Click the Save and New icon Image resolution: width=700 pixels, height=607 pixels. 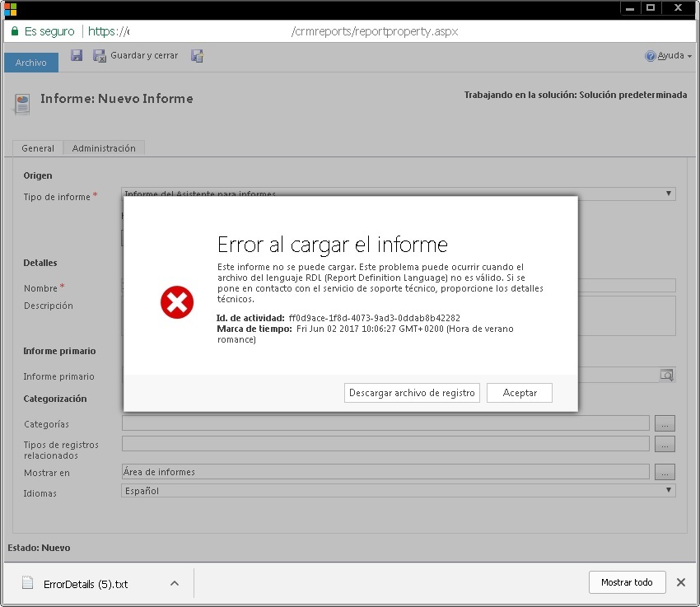[198, 56]
